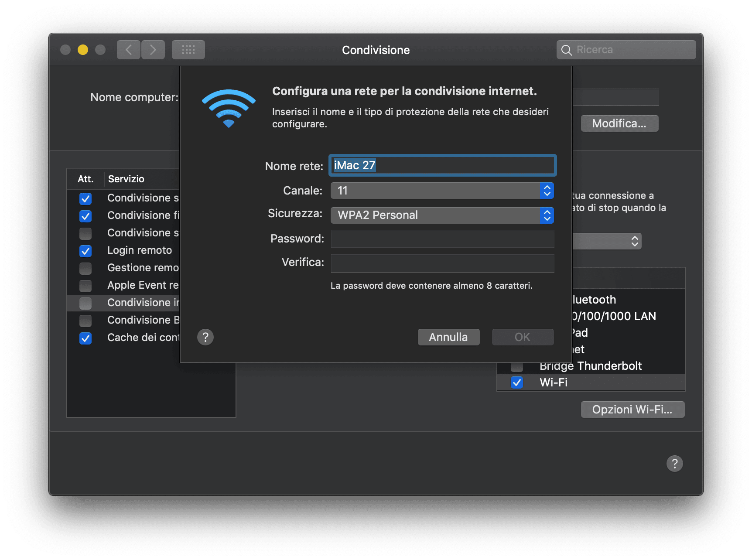This screenshot has height=560, width=752.
Task: Click the Verifica password field
Action: pyautogui.click(x=442, y=263)
